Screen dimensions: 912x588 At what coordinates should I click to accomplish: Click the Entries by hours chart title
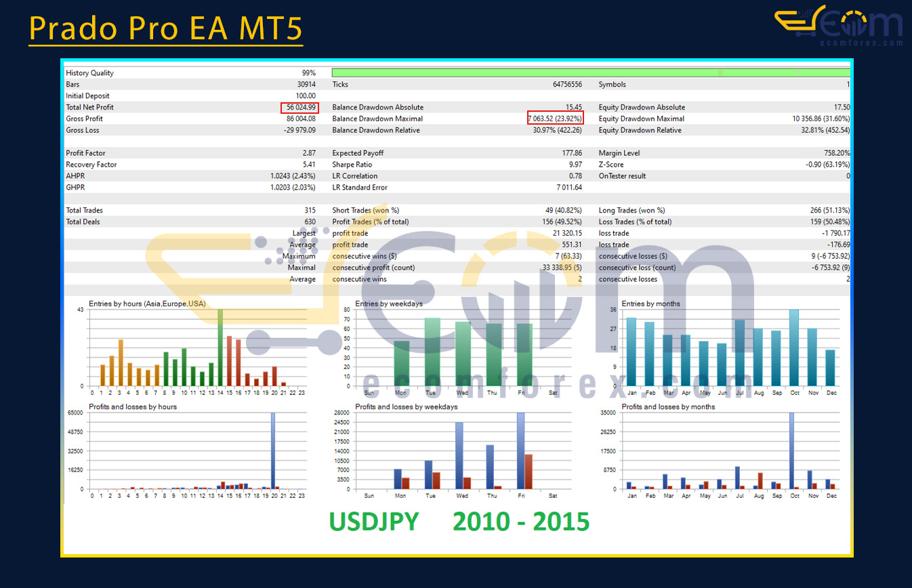coord(147,303)
